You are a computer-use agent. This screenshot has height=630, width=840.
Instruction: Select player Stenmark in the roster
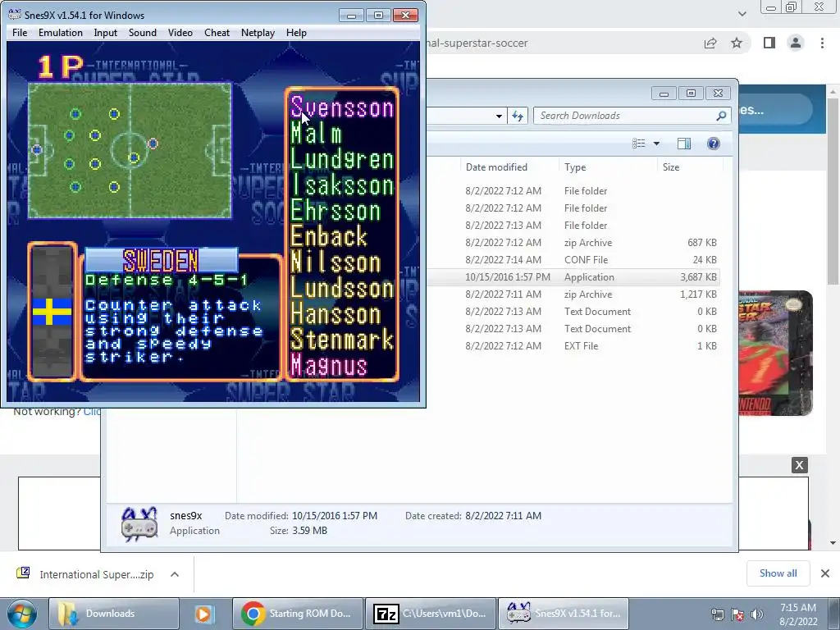click(342, 340)
